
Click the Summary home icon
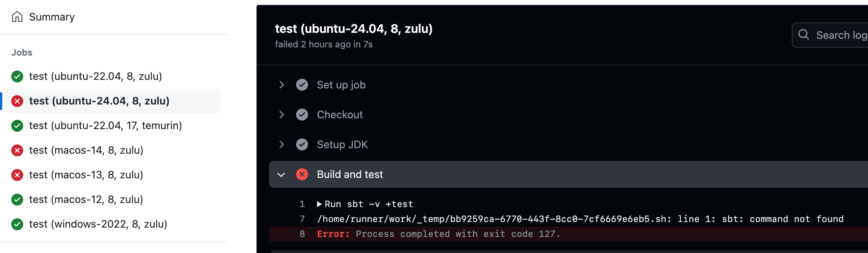point(17,17)
